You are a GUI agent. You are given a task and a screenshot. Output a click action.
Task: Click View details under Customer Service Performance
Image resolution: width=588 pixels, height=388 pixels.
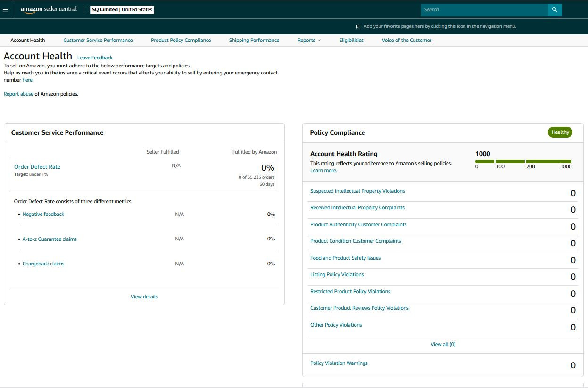click(x=144, y=297)
